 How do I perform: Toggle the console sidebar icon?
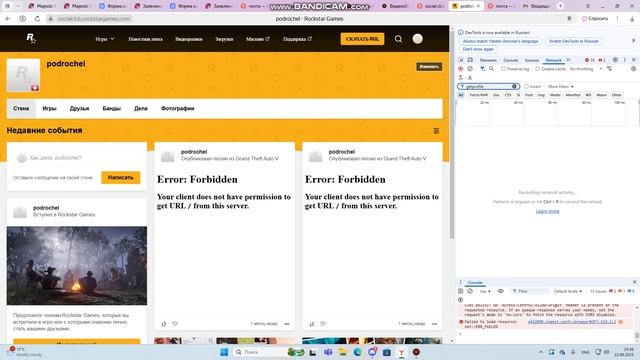pyautogui.click(x=461, y=291)
